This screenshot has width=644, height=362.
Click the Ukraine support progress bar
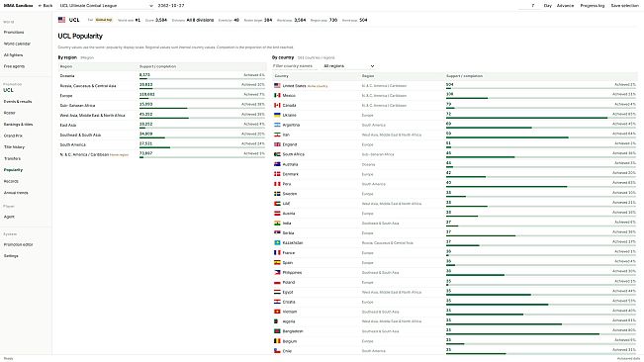pyautogui.click(x=540, y=118)
